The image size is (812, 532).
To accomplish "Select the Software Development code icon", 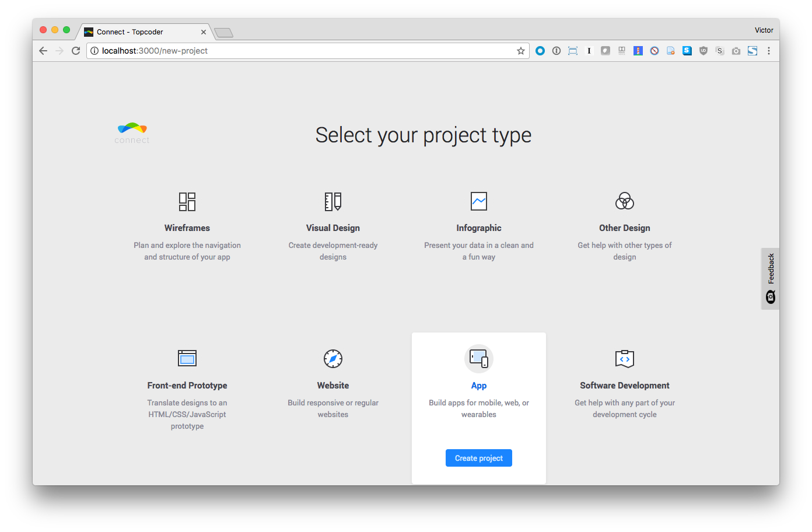I will pyautogui.click(x=625, y=359).
